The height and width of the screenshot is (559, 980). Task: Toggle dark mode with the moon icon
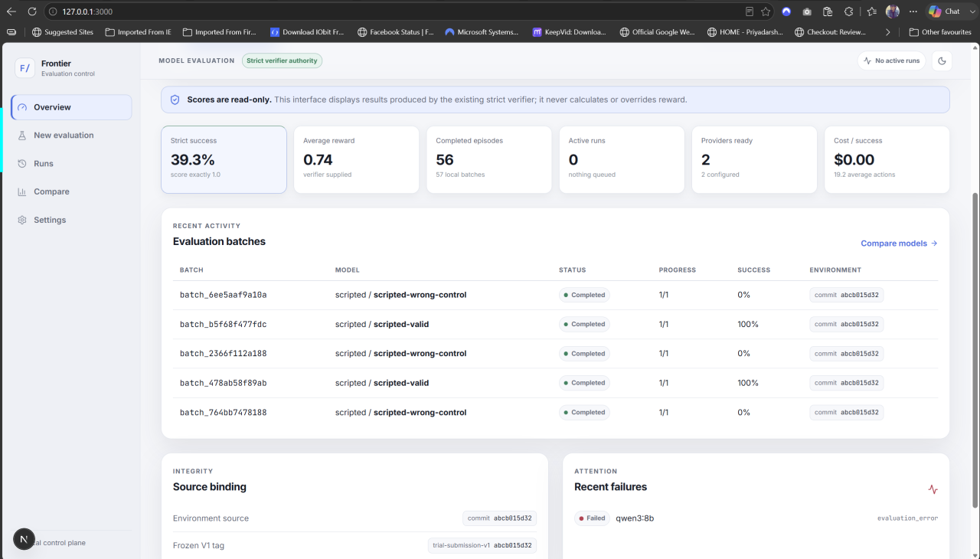tap(942, 60)
